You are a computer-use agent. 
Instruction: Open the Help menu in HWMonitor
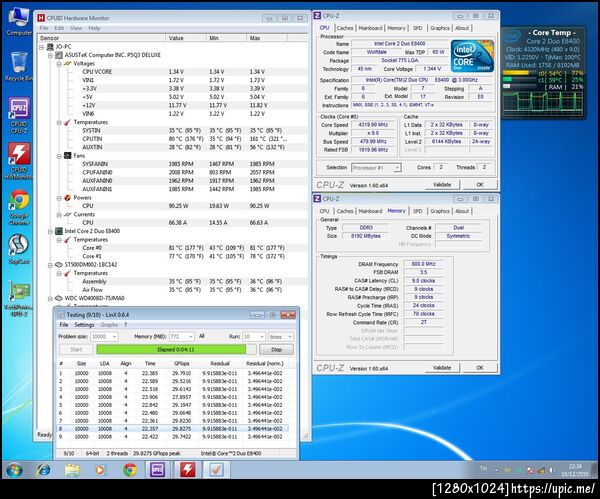(x=94, y=28)
